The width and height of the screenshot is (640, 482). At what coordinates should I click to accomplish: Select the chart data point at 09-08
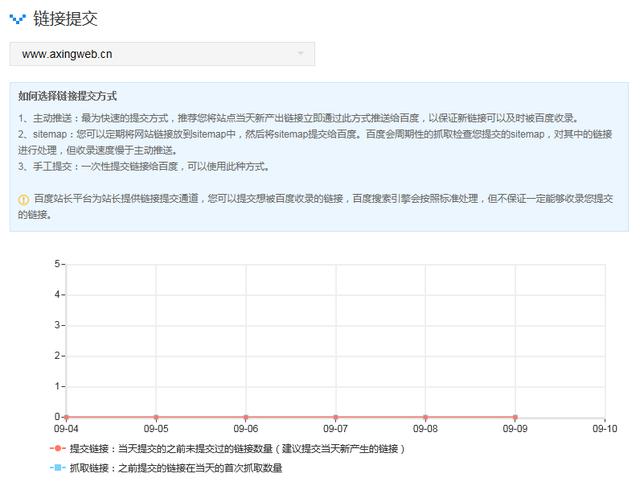click(x=425, y=417)
